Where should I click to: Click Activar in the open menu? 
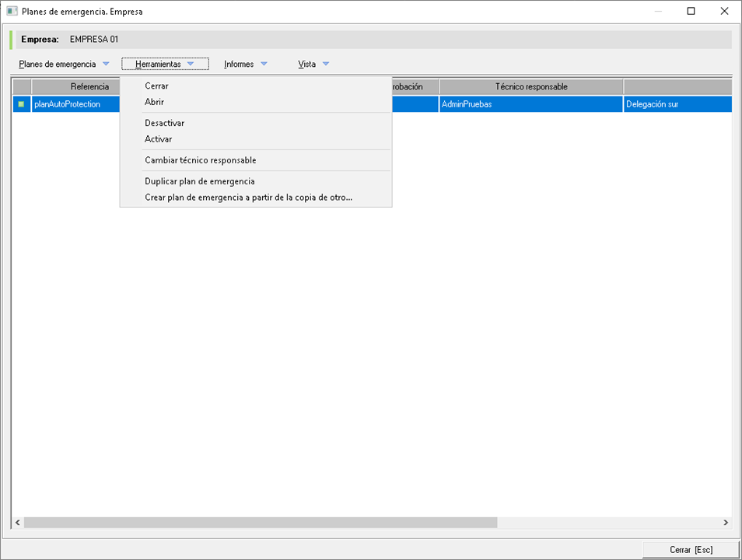click(x=158, y=139)
